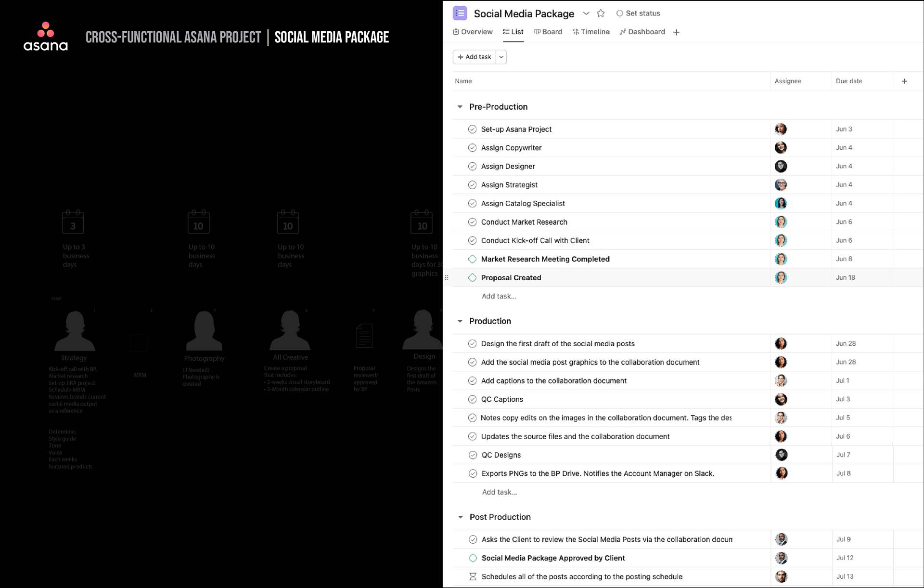Mark Assign Designer task complete

[x=472, y=166]
